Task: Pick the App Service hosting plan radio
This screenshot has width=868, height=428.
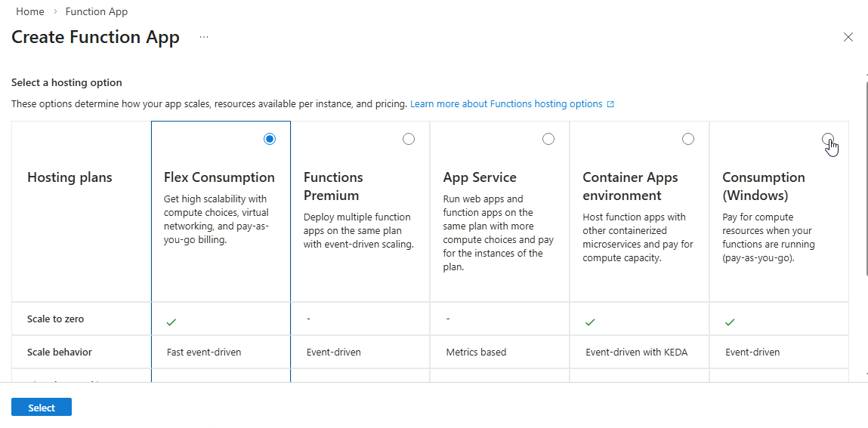Action: click(x=548, y=139)
